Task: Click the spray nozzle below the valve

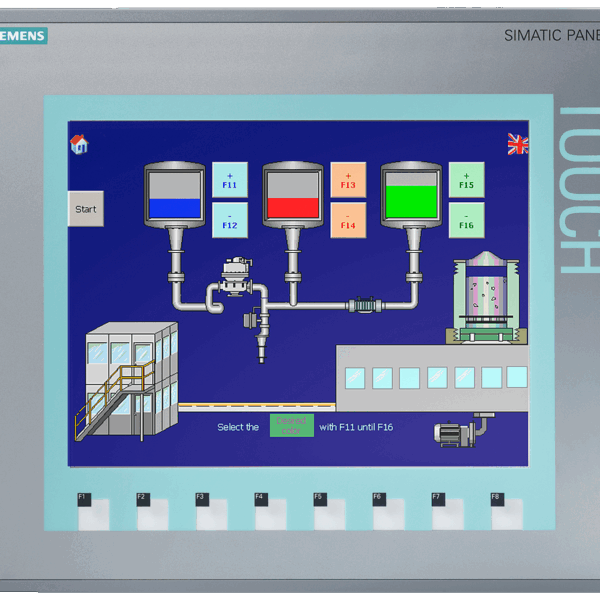Action: pos(260,345)
